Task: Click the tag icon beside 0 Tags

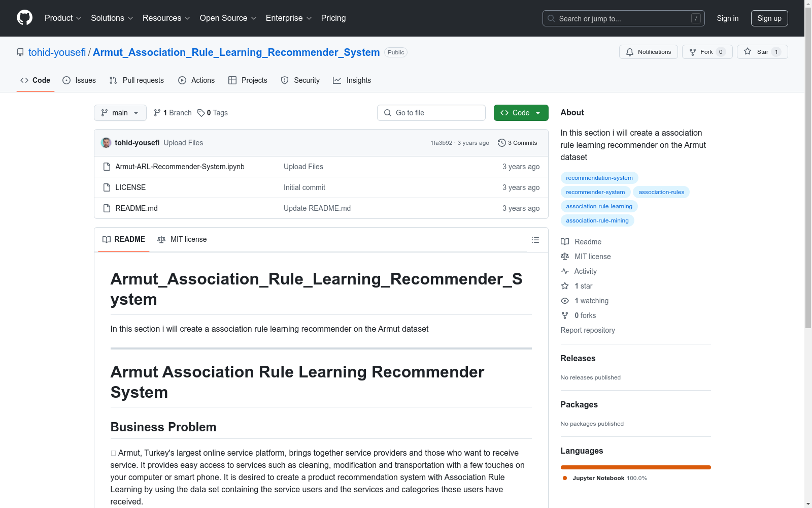Action: (201, 113)
